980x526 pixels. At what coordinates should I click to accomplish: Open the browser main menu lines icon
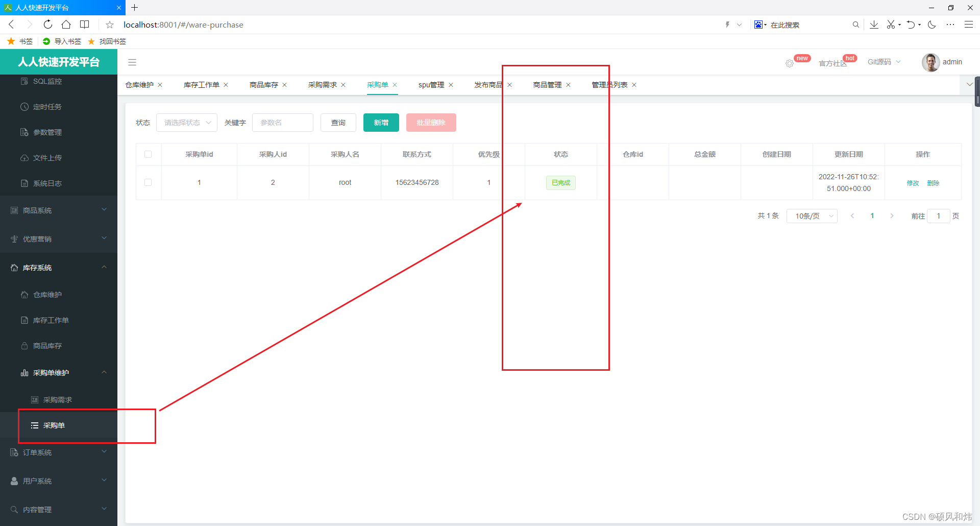pyautogui.click(x=968, y=25)
